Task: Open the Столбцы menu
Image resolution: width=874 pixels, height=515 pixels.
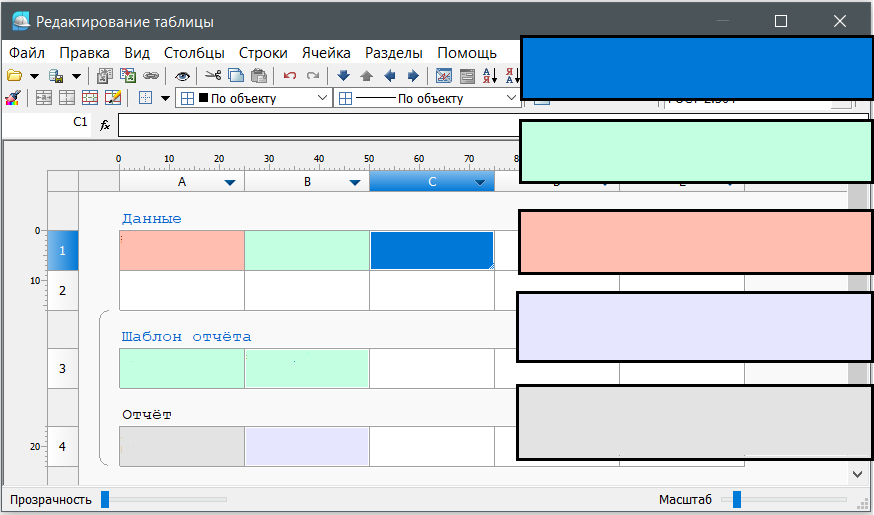Action: [194, 53]
